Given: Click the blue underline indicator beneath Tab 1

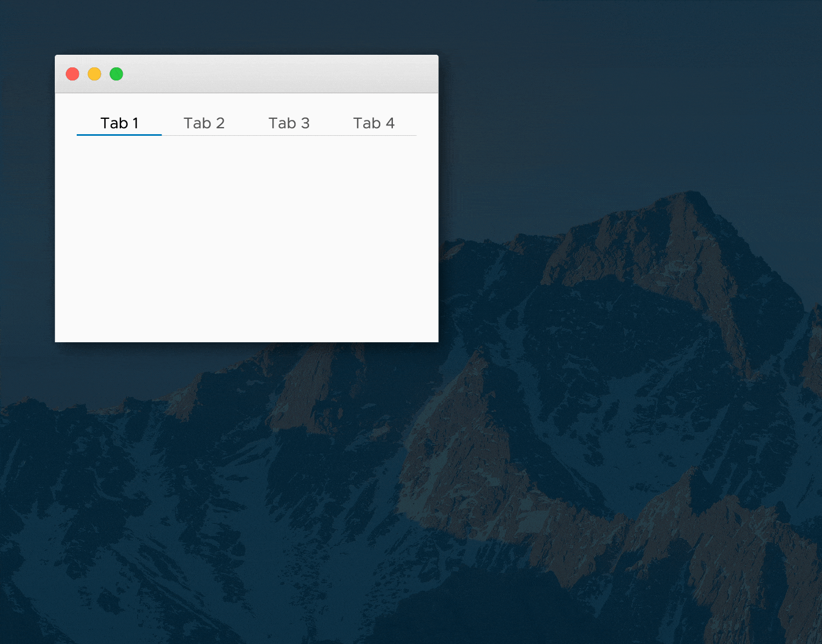Looking at the screenshot, I should pyautogui.click(x=119, y=134).
